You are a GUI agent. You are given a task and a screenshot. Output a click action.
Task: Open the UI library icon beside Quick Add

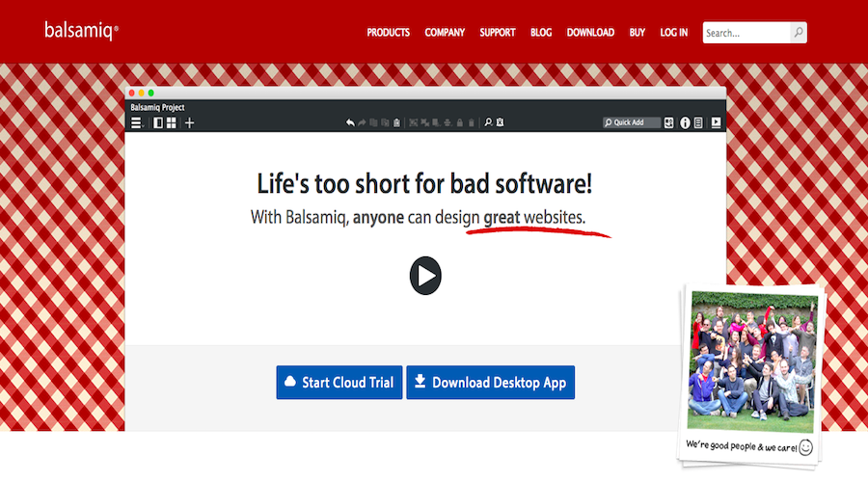pyautogui.click(x=668, y=122)
